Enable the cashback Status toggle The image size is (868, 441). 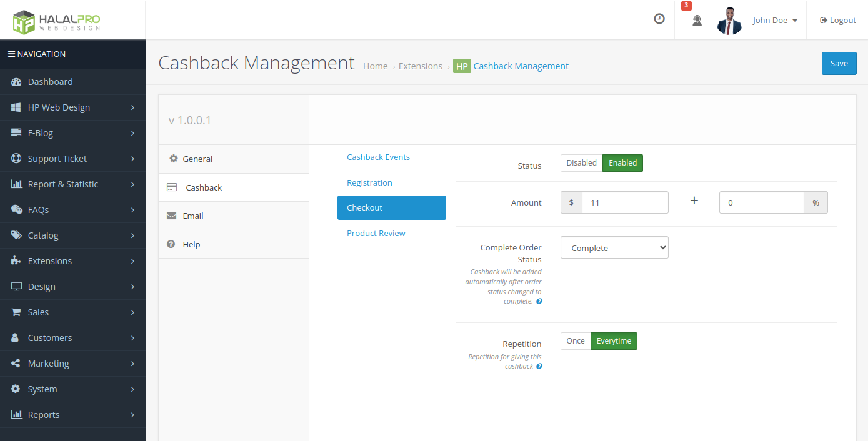[622, 162]
